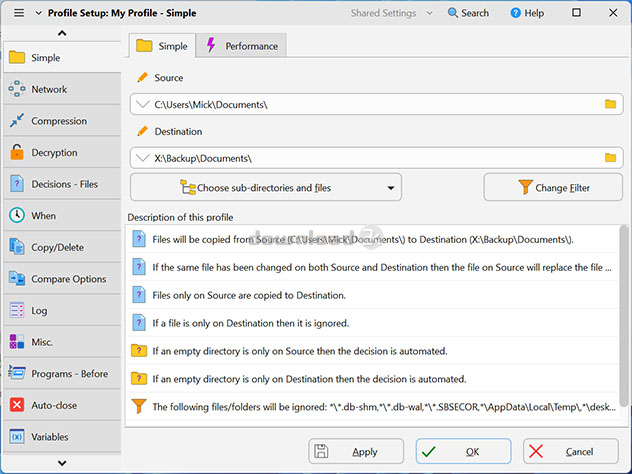Image resolution: width=632 pixels, height=474 pixels.
Task: Click the Change Filter button
Action: pos(553,187)
